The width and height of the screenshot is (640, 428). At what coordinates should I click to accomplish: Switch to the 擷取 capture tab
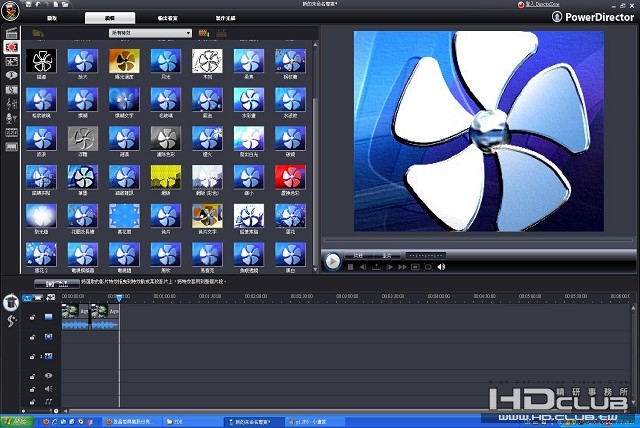click(50, 18)
